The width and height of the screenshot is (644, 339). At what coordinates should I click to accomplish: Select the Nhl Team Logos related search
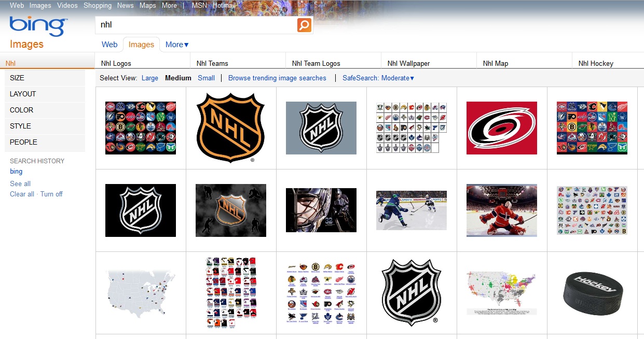tap(316, 63)
